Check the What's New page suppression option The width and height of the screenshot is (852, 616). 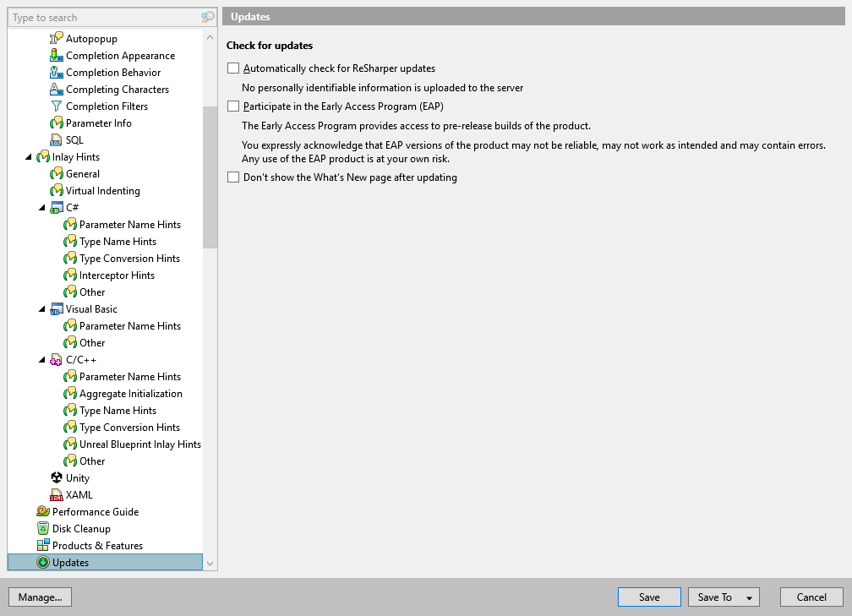tap(232, 177)
